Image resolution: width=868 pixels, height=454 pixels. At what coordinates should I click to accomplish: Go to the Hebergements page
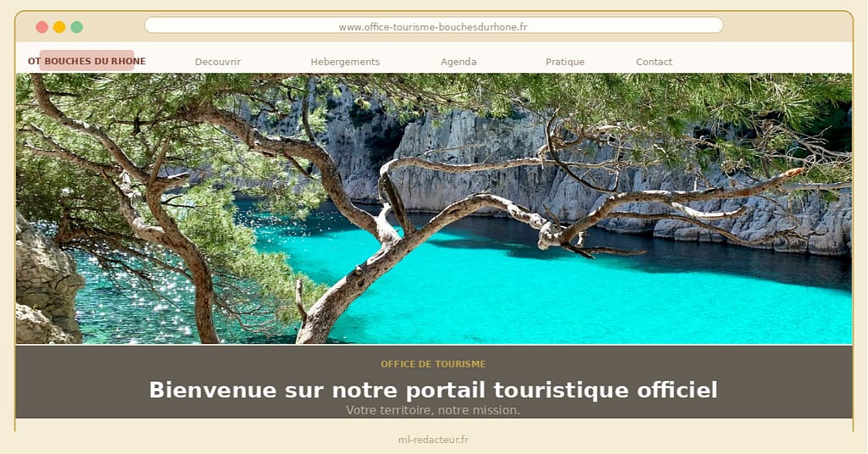coord(345,62)
